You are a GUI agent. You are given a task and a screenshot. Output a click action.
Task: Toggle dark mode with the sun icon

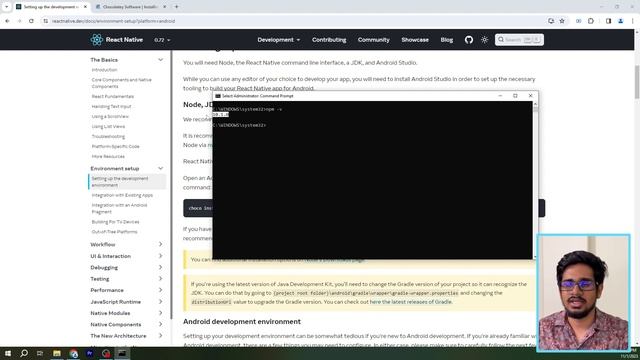(x=484, y=40)
